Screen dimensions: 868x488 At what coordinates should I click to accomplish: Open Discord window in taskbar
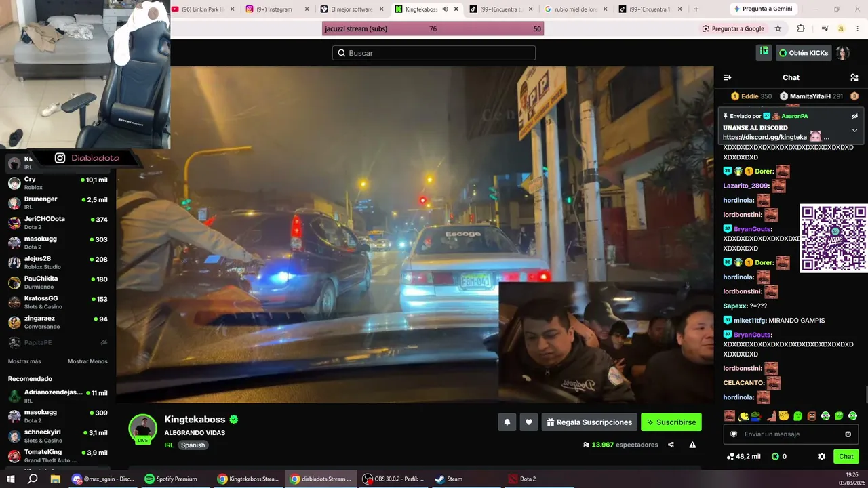click(x=104, y=479)
